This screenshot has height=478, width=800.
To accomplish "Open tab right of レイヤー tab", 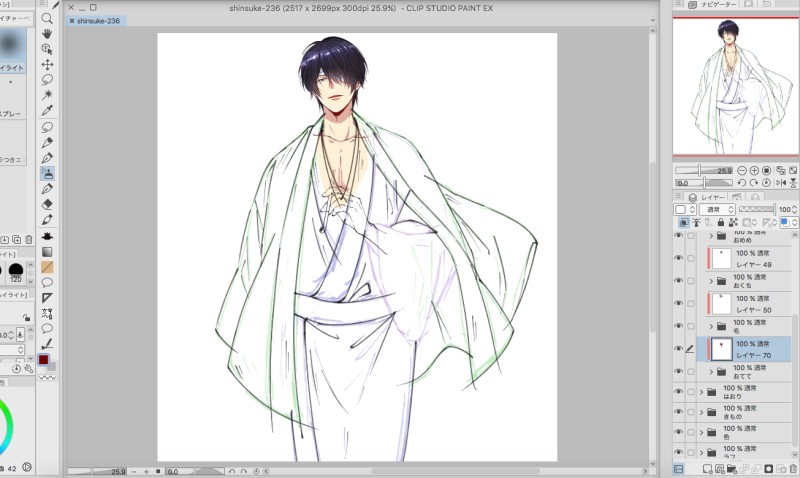I will pos(736,197).
